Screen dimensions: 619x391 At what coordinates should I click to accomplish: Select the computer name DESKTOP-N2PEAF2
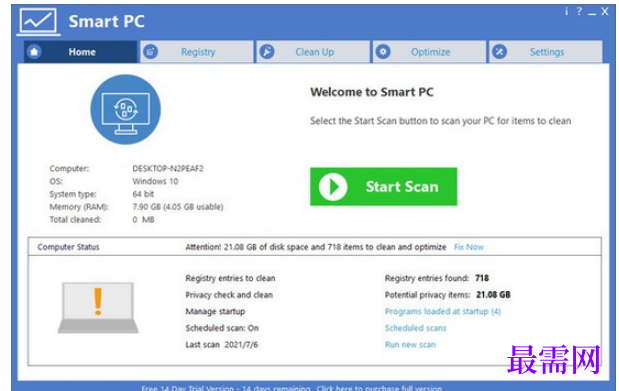pyautogui.click(x=168, y=169)
